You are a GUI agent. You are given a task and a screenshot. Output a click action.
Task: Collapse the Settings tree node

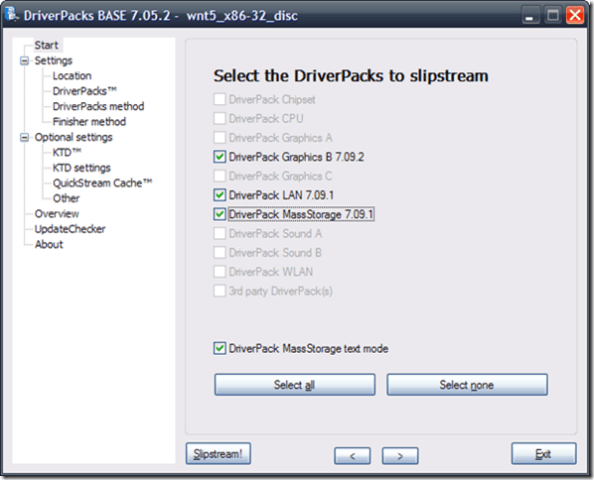[24, 61]
